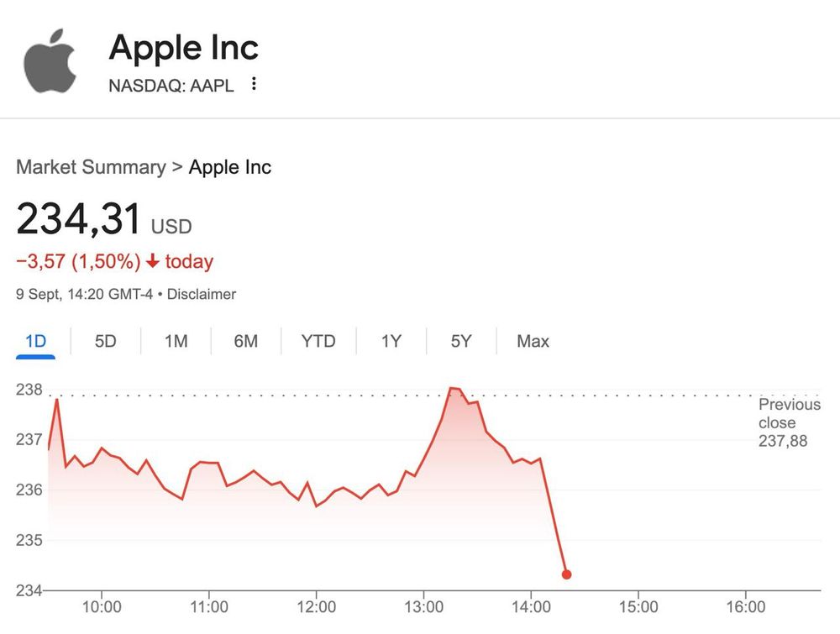The width and height of the screenshot is (840, 634).
Task: Click the red down arrow indicator
Action: (152, 261)
